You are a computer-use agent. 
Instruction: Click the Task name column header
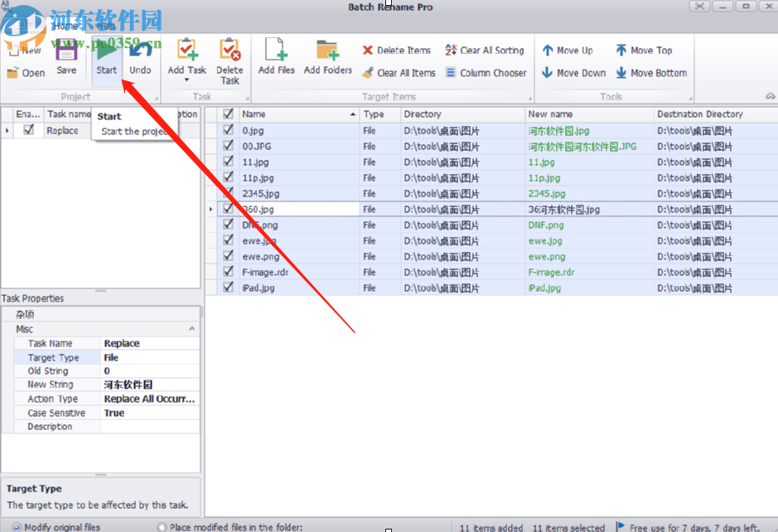point(69,114)
